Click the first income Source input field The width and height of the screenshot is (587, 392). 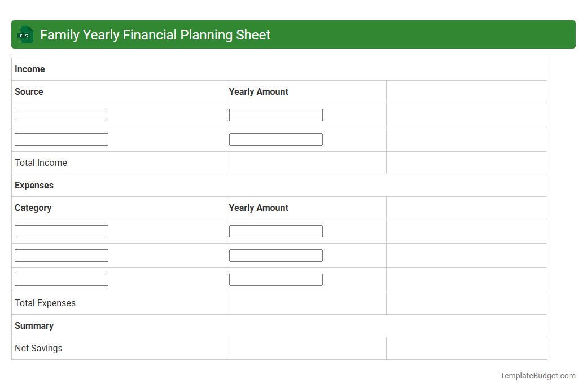(x=61, y=114)
